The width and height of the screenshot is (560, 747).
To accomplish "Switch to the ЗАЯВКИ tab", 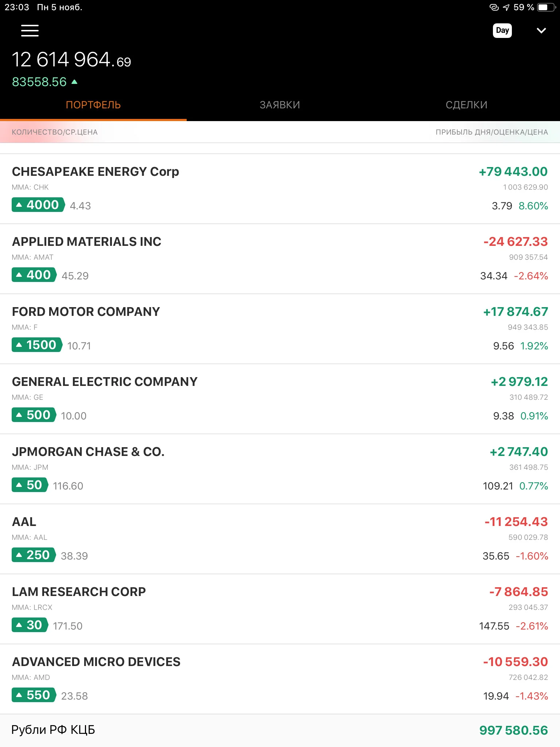I will click(x=280, y=105).
